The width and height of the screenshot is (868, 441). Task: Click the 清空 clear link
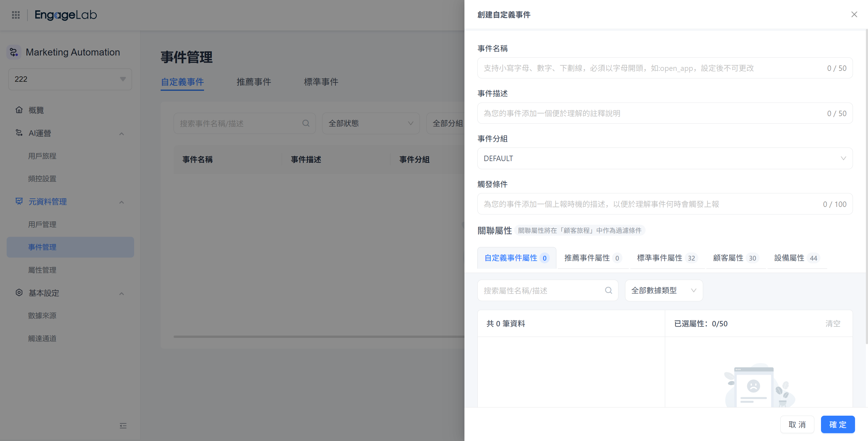tap(833, 323)
